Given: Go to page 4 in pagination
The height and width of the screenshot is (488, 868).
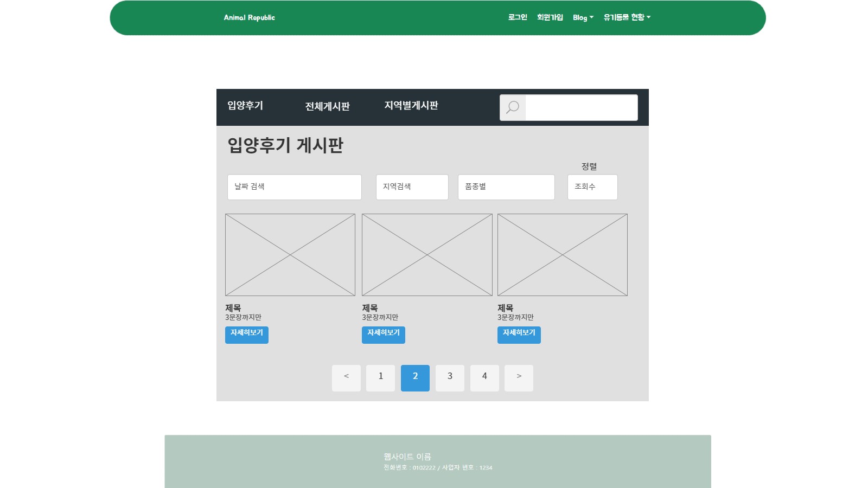Looking at the screenshot, I should 484,378.
